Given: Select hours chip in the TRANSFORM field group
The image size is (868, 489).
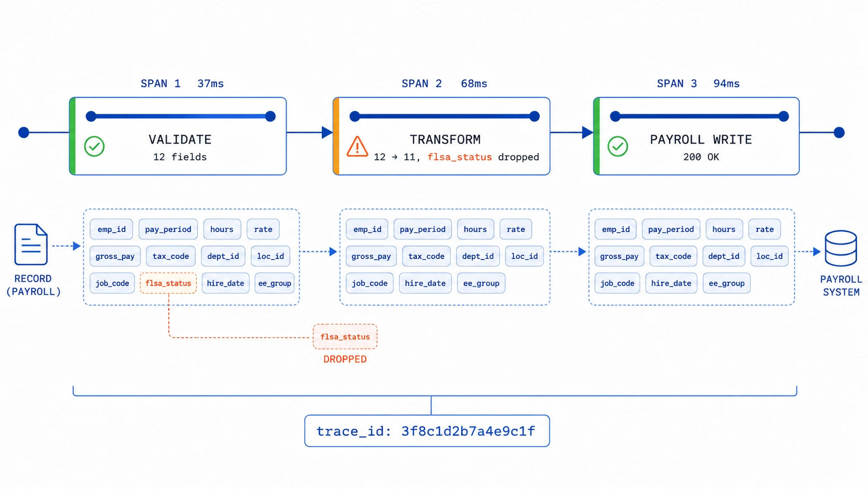Looking at the screenshot, I should click(476, 229).
